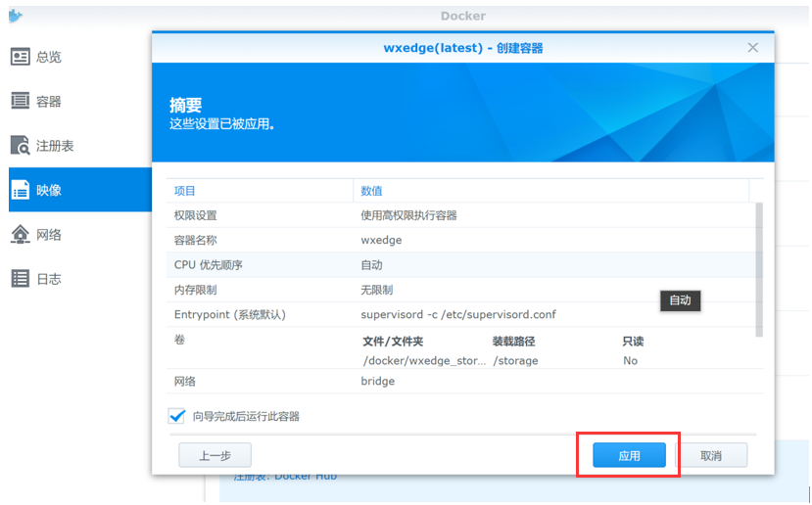Select the Image (映像) sidebar icon
The image size is (812, 505).
(21, 191)
